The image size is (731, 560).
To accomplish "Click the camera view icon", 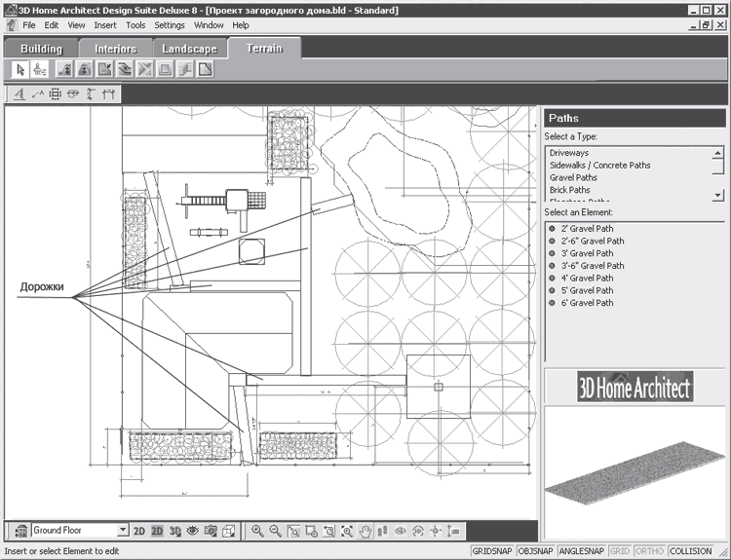I will [211, 531].
